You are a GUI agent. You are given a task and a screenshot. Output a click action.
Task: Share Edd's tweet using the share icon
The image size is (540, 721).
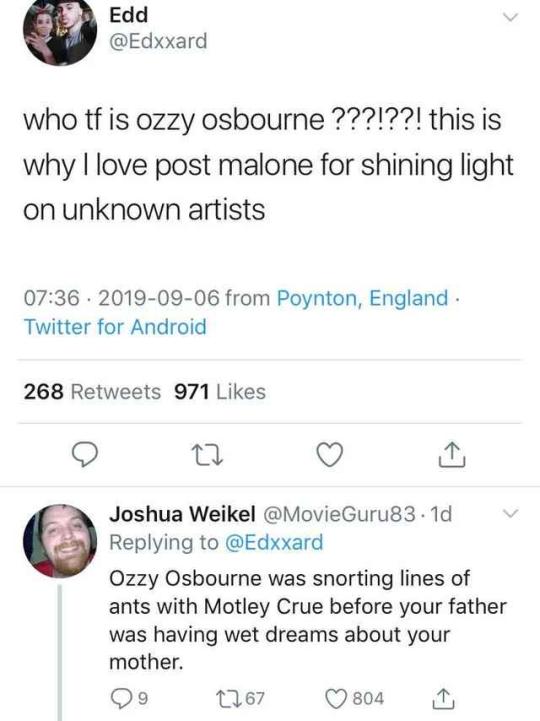point(452,454)
